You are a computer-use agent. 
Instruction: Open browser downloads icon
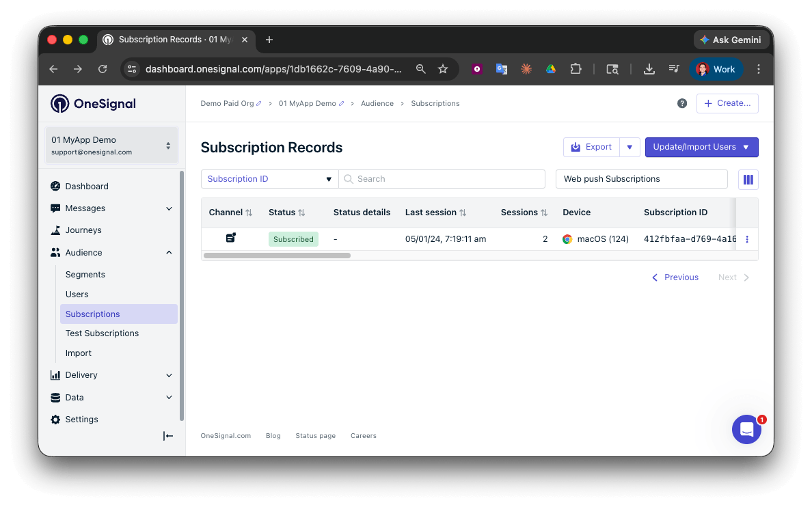coord(649,69)
